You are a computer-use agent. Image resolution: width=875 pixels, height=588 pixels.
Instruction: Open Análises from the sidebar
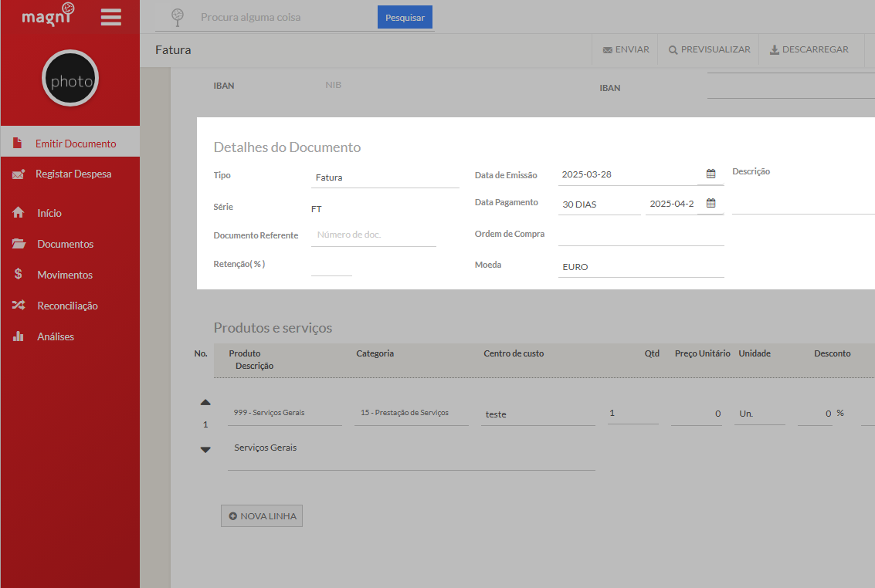pyautogui.click(x=56, y=336)
